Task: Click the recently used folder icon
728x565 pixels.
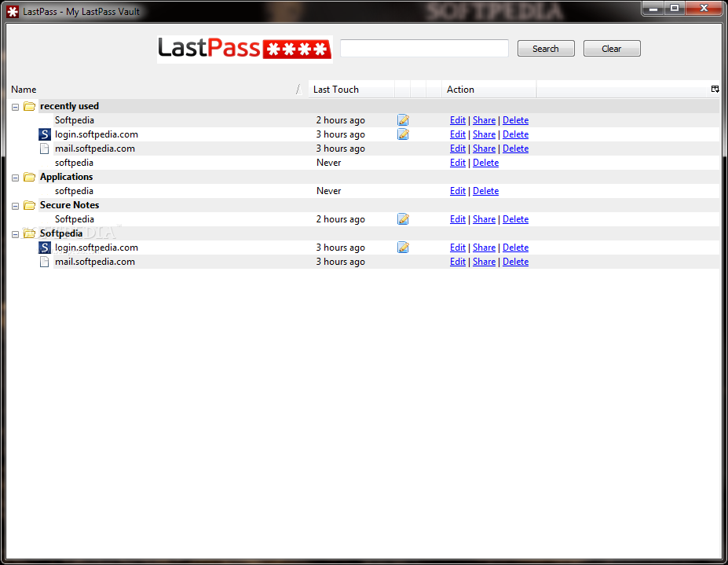Action: point(29,106)
